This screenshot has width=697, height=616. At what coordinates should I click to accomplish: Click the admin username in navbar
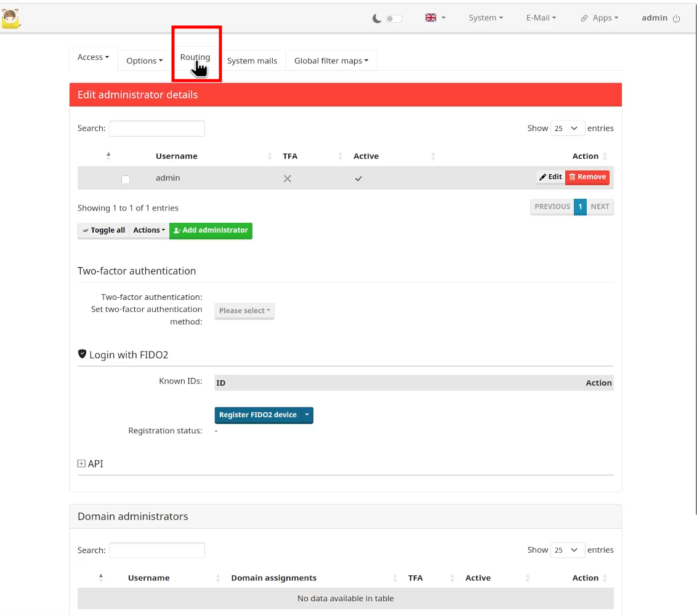tap(655, 18)
